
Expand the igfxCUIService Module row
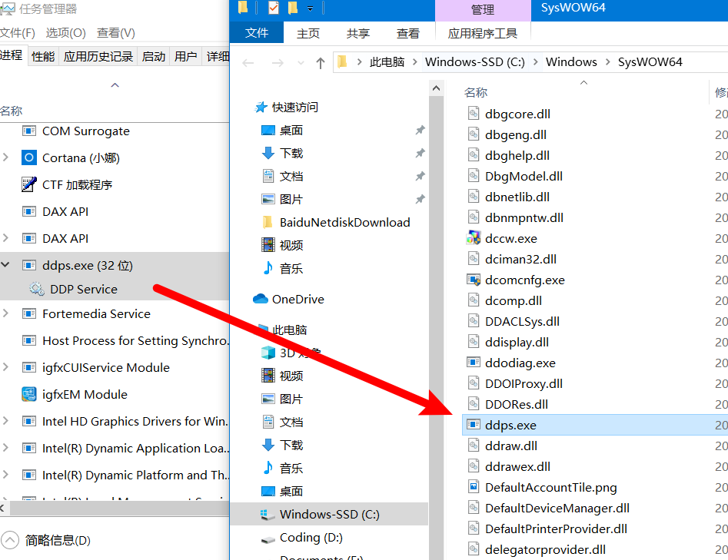coord(5,367)
